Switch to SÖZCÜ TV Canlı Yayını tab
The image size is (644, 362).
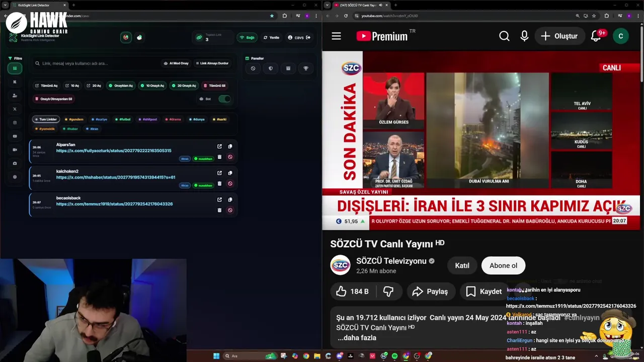[360, 5]
